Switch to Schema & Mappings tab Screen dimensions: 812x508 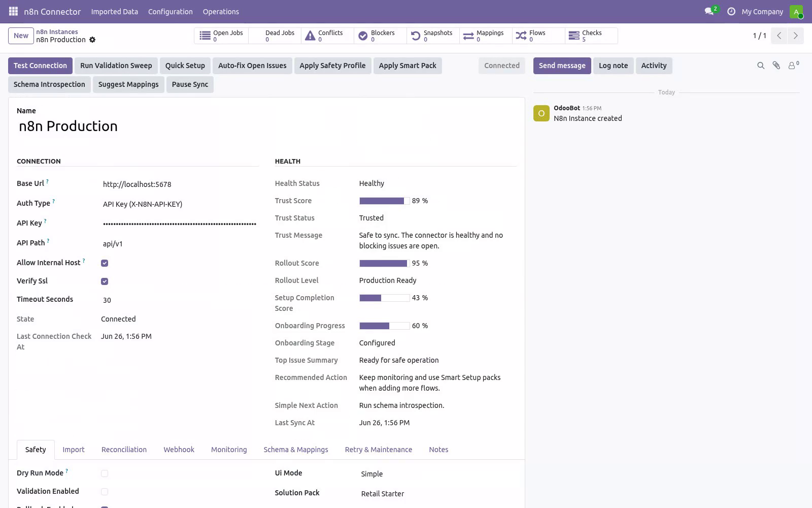(296, 450)
